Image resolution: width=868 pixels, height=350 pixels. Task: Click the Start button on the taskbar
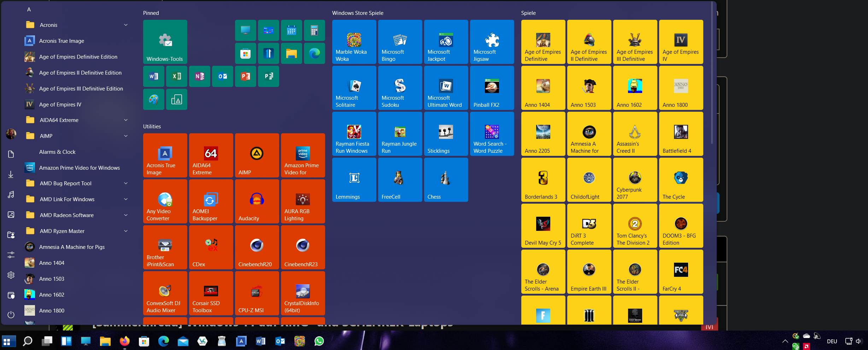pyautogui.click(x=8, y=341)
